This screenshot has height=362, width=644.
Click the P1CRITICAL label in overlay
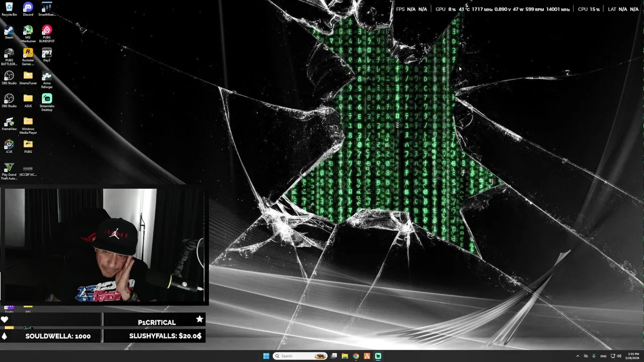[x=156, y=322]
